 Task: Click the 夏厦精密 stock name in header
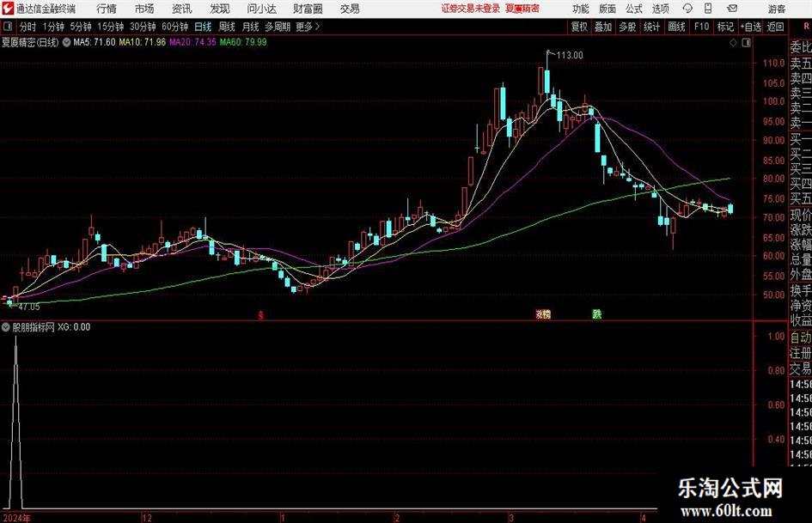click(x=522, y=9)
